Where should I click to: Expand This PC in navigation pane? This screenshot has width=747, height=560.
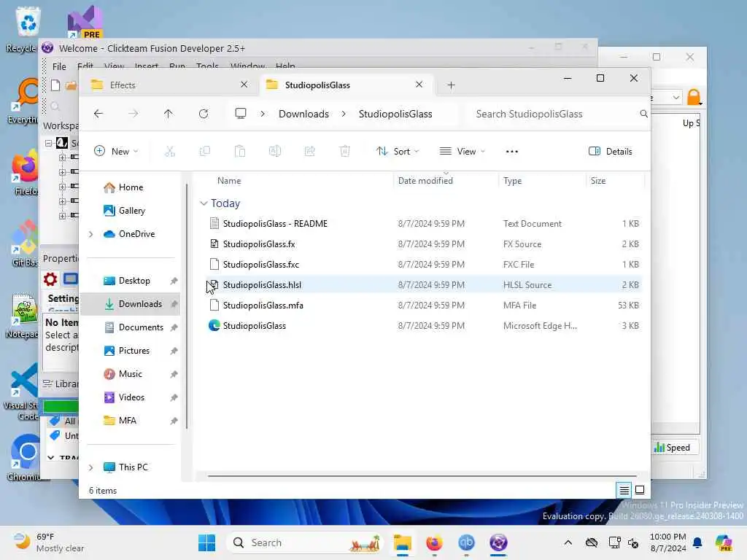[90, 467]
